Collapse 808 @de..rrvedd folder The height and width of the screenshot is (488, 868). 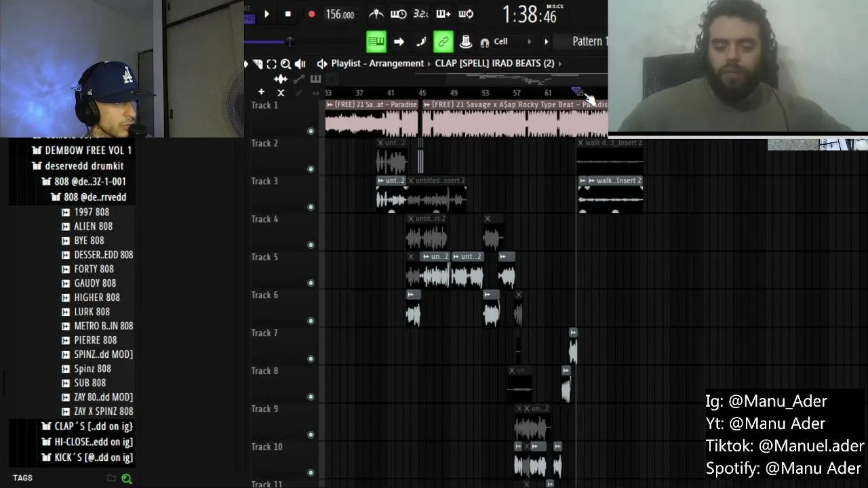coord(89,197)
